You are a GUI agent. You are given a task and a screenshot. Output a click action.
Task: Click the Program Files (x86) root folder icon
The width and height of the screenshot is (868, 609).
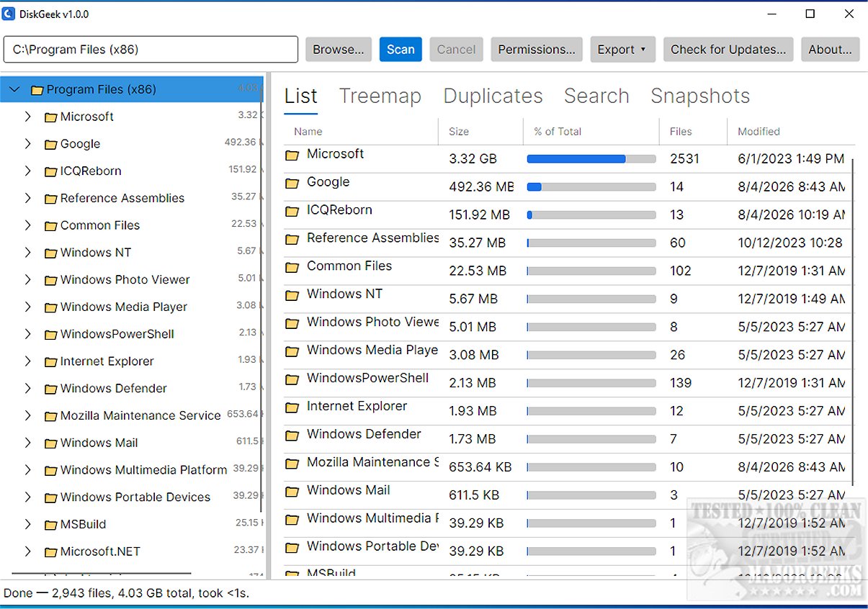point(37,91)
